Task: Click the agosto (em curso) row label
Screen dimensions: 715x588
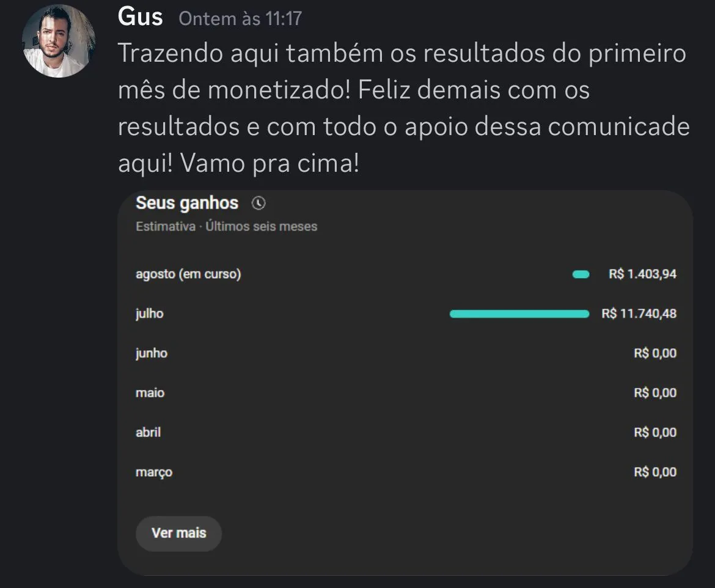Action: coord(188,274)
